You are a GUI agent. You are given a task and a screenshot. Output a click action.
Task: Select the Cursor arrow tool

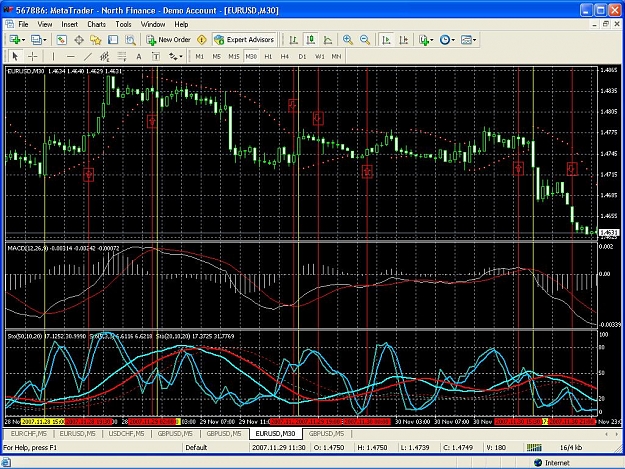(15, 57)
